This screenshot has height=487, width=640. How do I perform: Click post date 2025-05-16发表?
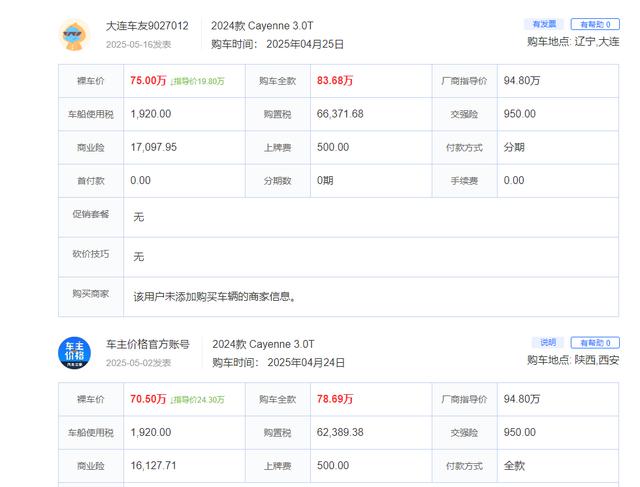coord(138,44)
